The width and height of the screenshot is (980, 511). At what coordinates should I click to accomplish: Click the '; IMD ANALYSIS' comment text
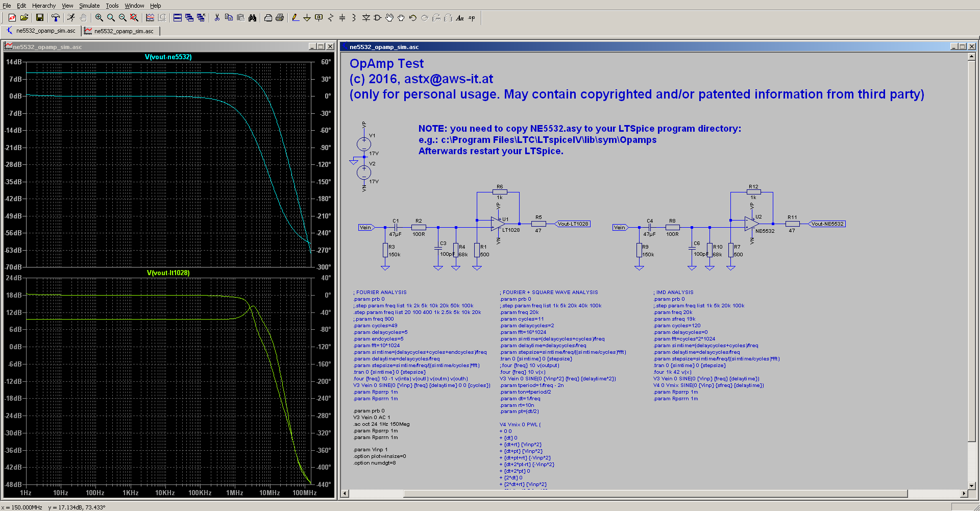click(x=673, y=293)
